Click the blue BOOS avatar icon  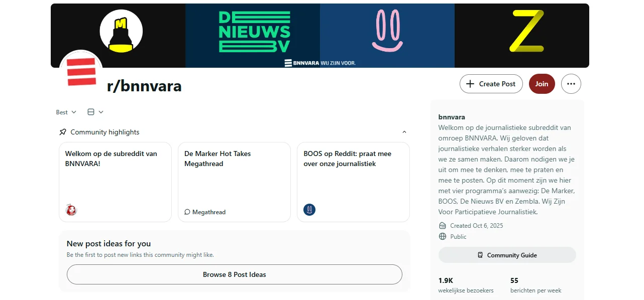click(309, 210)
